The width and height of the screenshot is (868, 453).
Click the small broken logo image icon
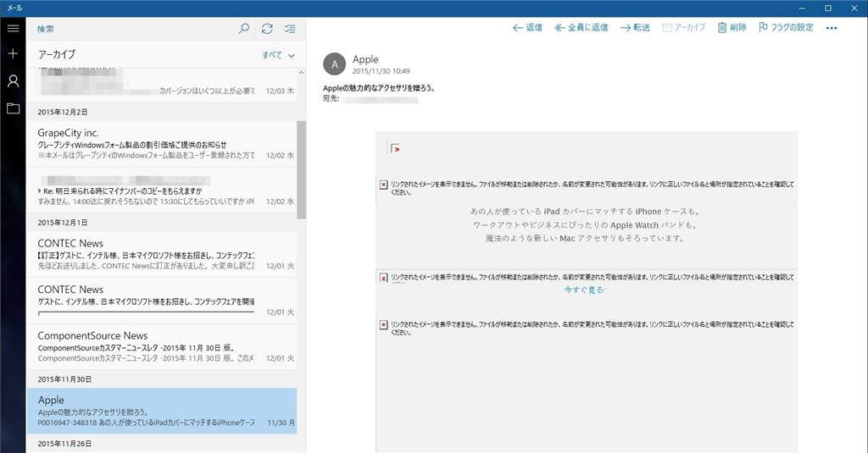[395, 148]
